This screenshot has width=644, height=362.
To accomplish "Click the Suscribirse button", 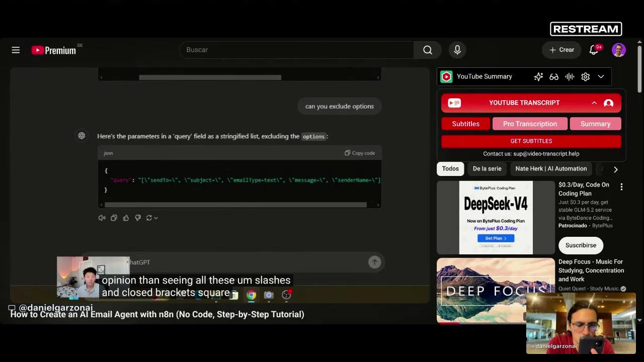I will pyautogui.click(x=581, y=245).
